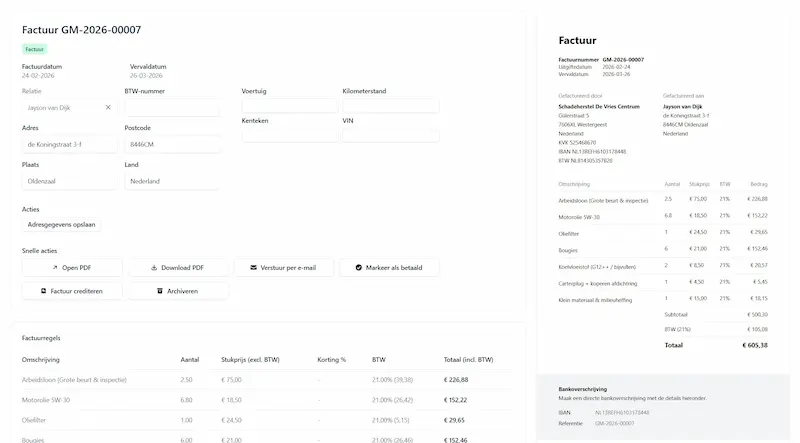Click total € 152,22 in Factuurregels table
Image resolution: width=800 pixels, height=443 pixels.
(455, 400)
